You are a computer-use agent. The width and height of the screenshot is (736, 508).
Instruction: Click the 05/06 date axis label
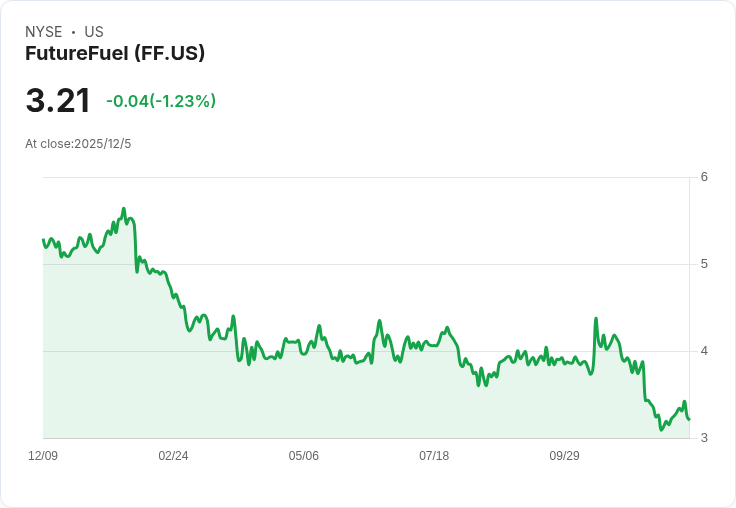[x=304, y=456]
